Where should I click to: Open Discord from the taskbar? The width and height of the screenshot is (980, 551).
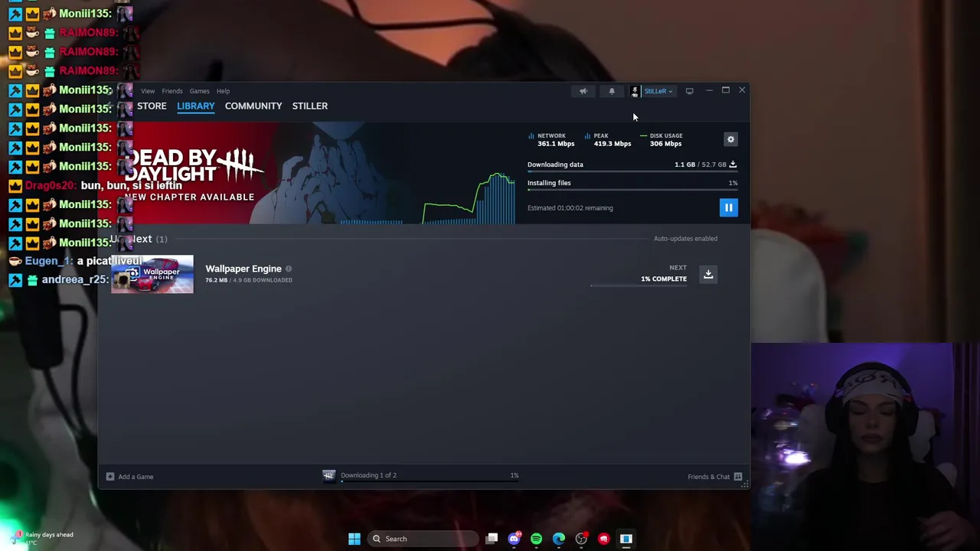[x=514, y=539]
